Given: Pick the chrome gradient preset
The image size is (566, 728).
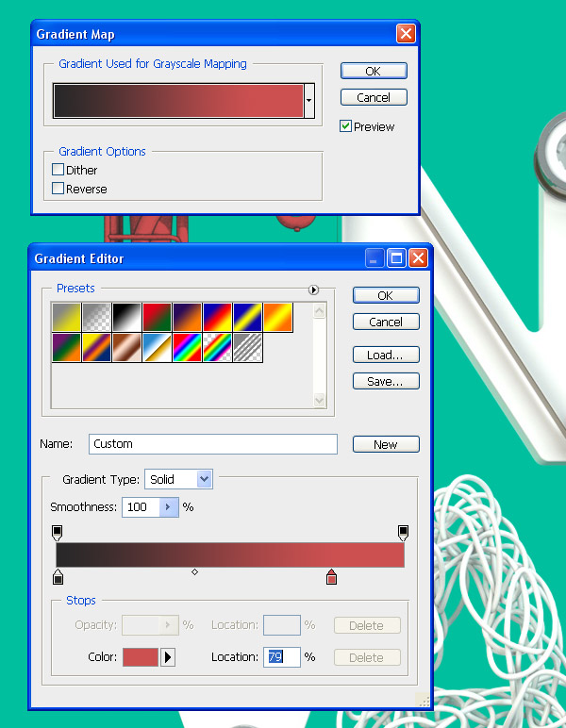Looking at the screenshot, I should pos(157,347).
